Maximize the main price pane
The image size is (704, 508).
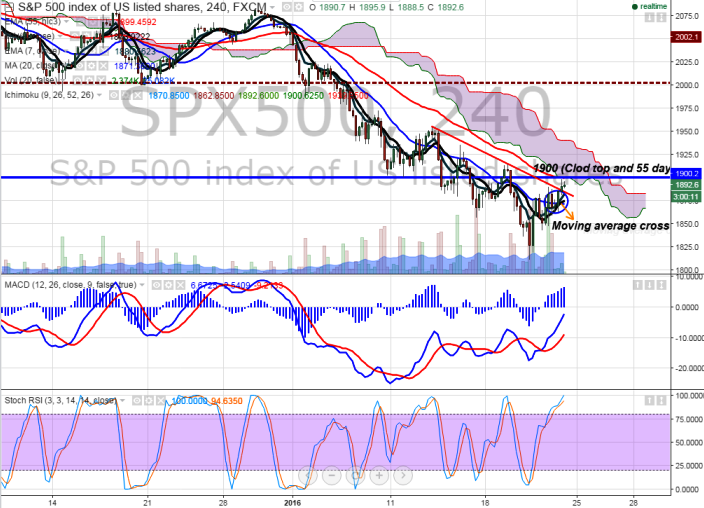tap(661, 17)
